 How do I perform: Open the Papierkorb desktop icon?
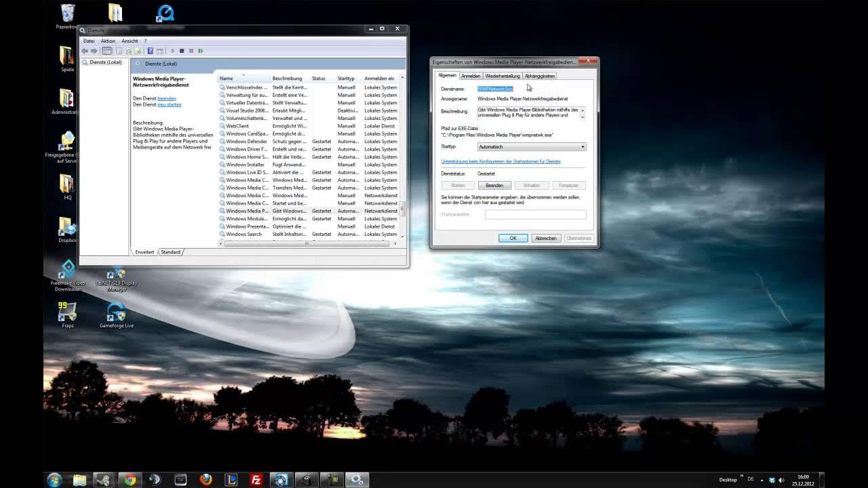point(67,16)
